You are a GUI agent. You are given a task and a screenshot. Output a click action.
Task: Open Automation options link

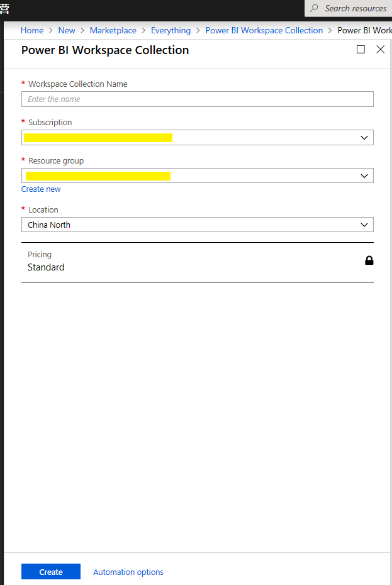coord(128,572)
